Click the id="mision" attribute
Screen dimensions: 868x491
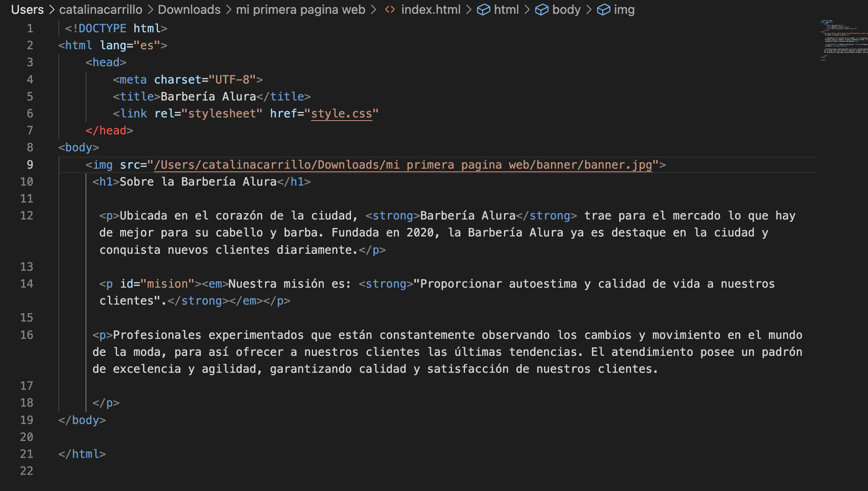point(157,284)
